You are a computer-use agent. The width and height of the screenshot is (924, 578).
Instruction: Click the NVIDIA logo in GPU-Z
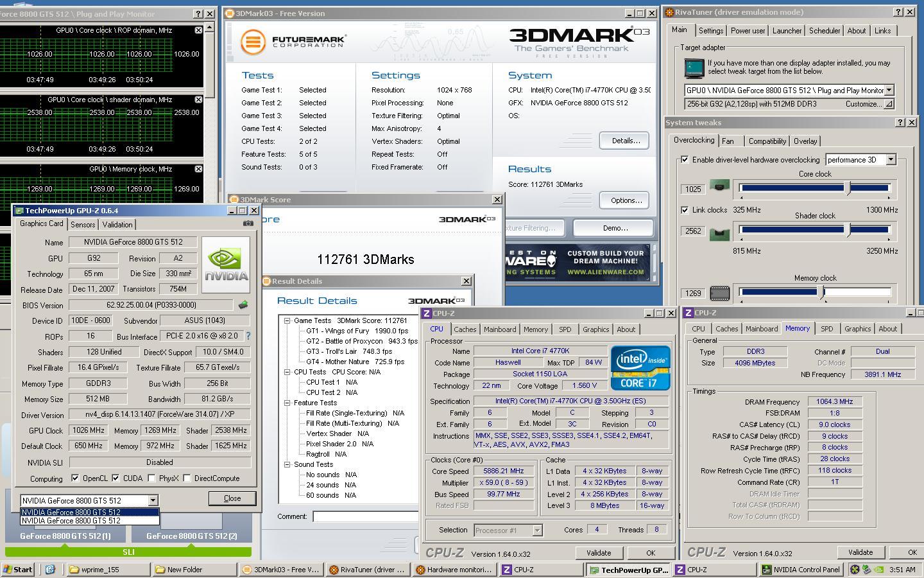point(226,265)
